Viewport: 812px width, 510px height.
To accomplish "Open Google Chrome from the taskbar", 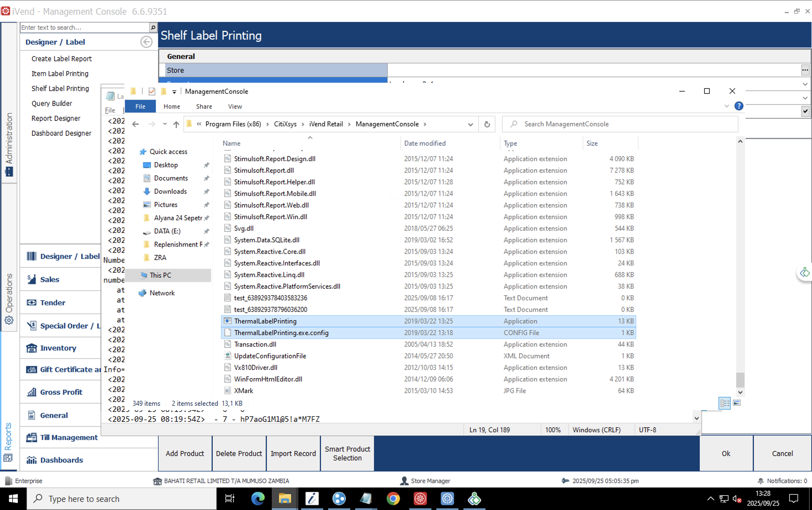I will [393, 498].
